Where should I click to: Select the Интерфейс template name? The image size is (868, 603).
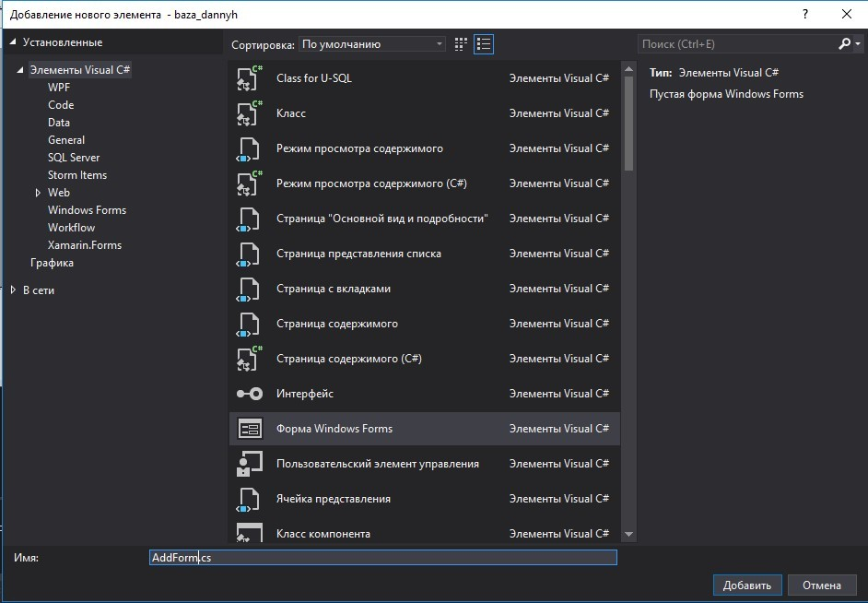coord(305,394)
